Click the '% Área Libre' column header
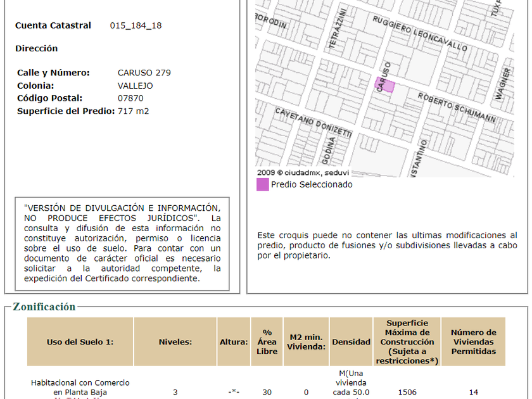The image size is (532, 399). 267,341
